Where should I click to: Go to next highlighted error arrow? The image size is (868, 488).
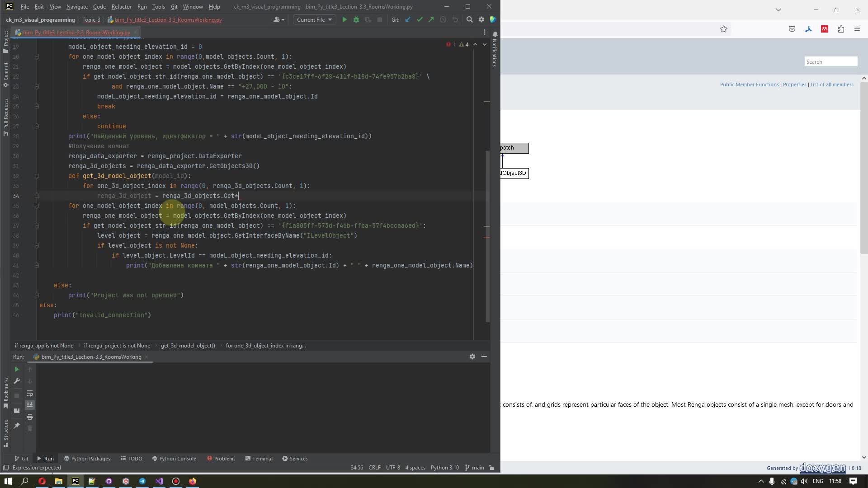coord(484,44)
